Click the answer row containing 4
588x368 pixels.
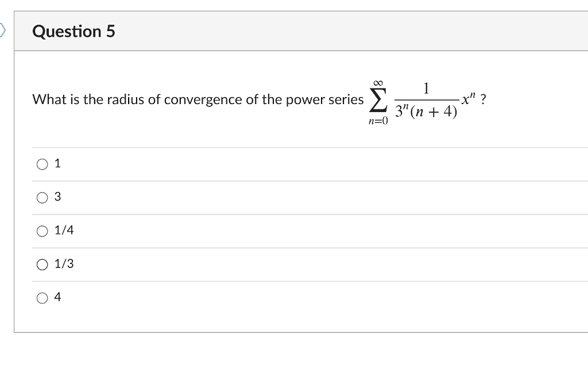(x=230, y=297)
